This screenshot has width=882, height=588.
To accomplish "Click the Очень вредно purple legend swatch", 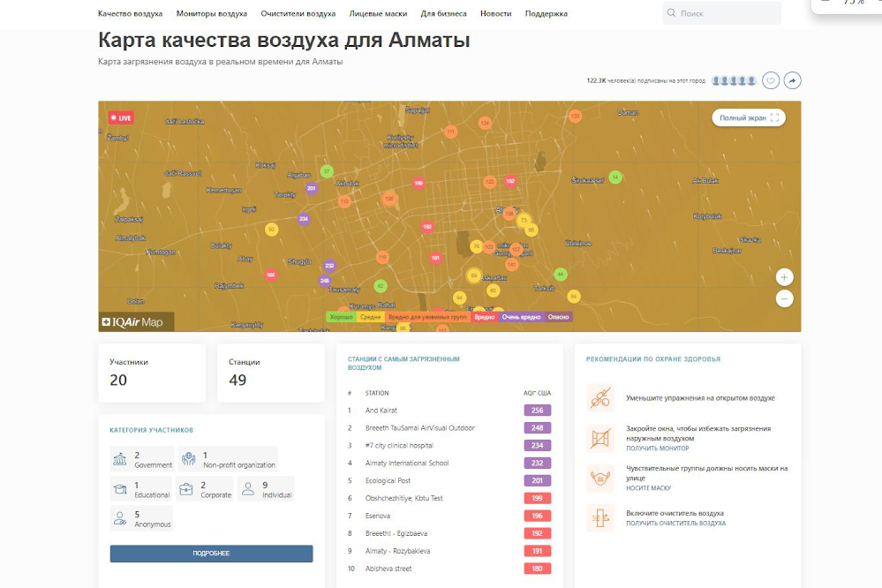I will click(x=521, y=317).
